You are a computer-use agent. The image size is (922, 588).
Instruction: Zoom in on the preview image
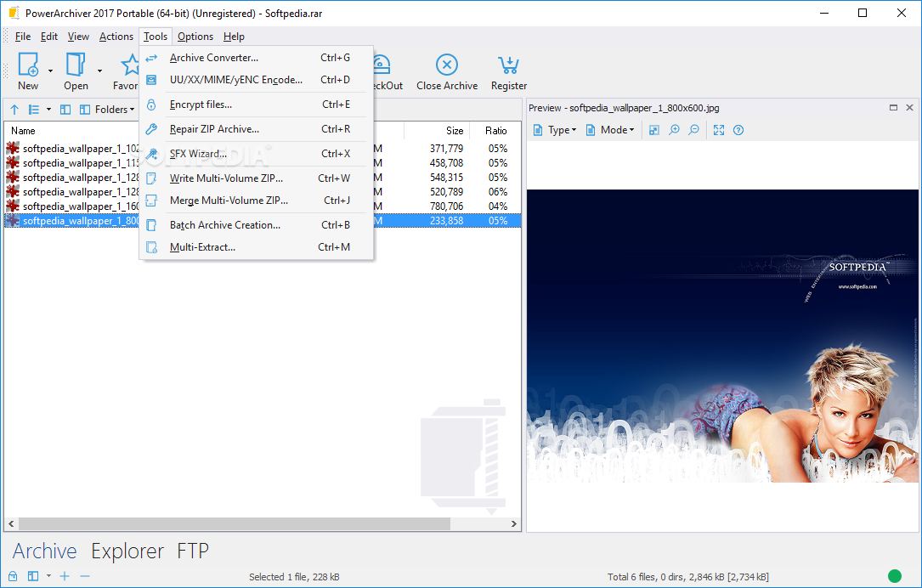tap(674, 130)
